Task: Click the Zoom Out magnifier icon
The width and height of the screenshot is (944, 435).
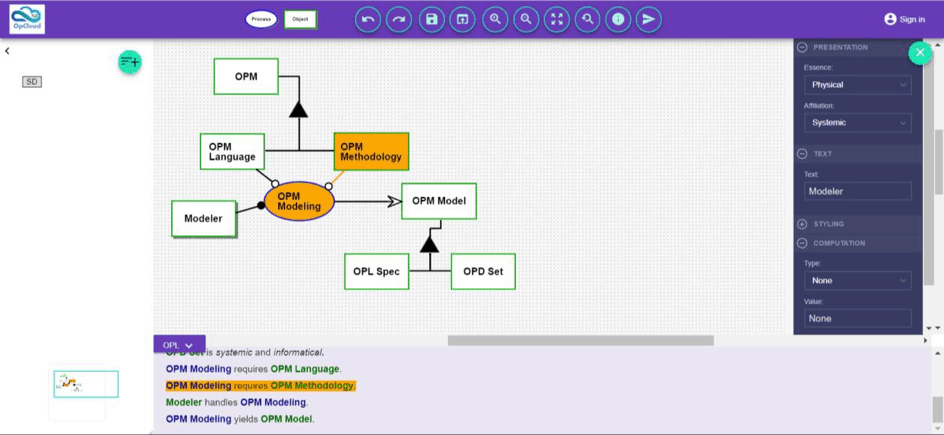Action: (x=525, y=19)
